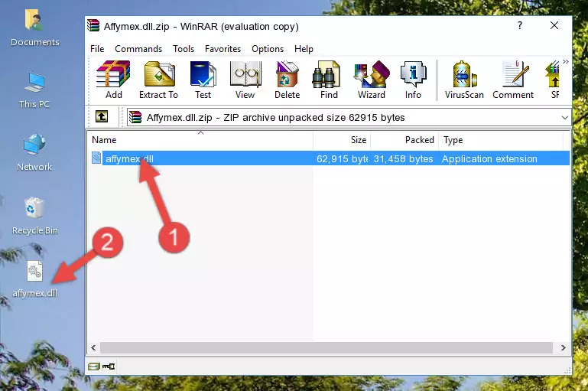The image size is (588, 391).
Task: Open the Documents desktop icon
Action: pyautogui.click(x=34, y=28)
